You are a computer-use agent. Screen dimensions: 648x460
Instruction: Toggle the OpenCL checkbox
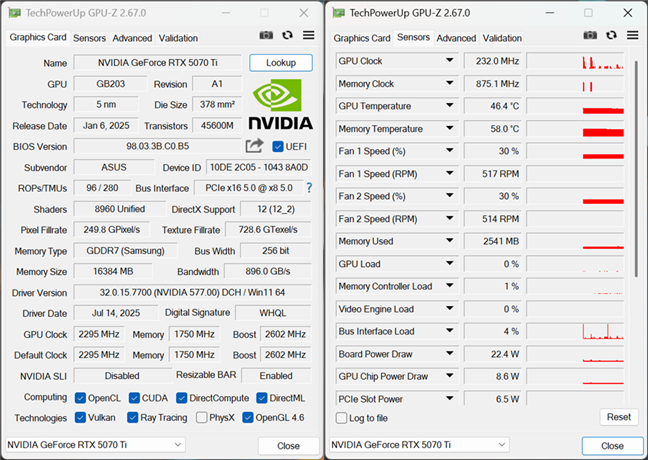click(80, 398)
